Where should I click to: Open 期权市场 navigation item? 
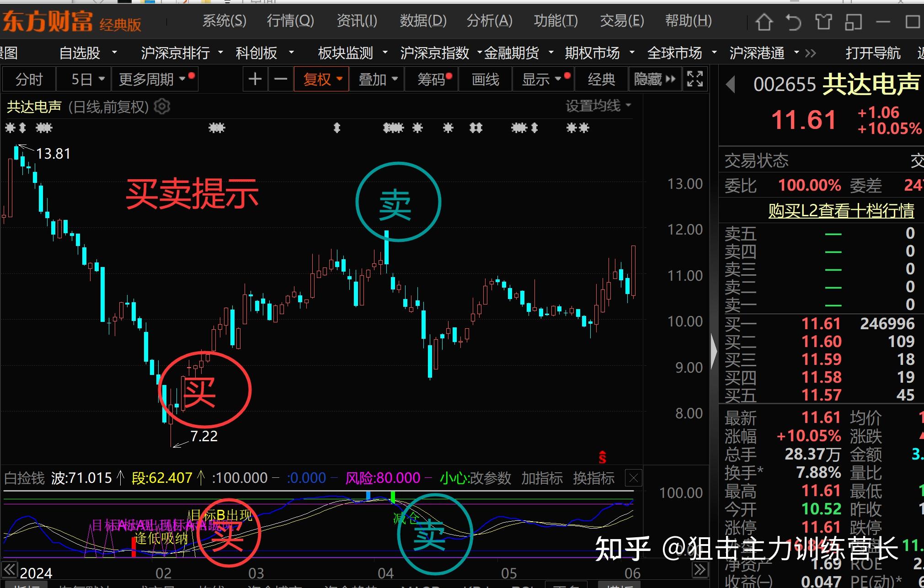pyautogui.click(x=593, y=53)
